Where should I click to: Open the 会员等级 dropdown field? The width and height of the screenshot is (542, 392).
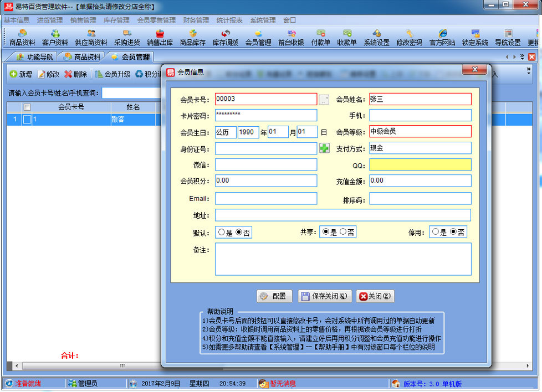click(420, 132)
